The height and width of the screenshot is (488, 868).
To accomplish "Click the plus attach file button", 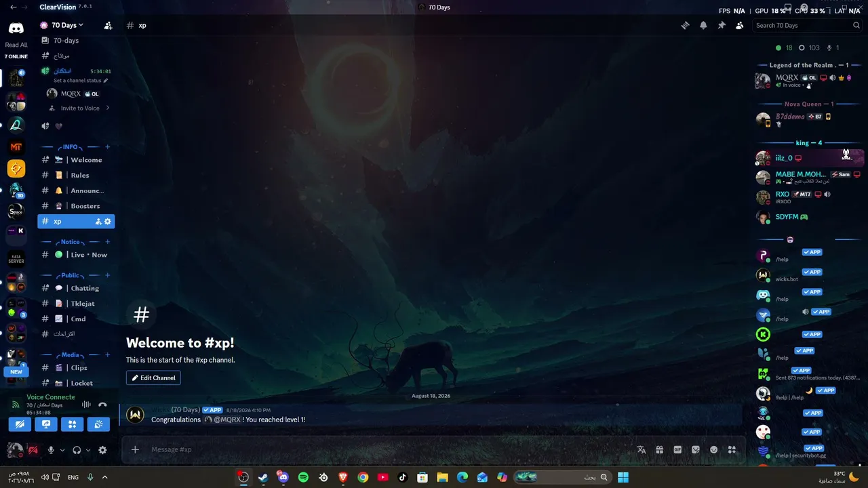I will coord(135,449).
